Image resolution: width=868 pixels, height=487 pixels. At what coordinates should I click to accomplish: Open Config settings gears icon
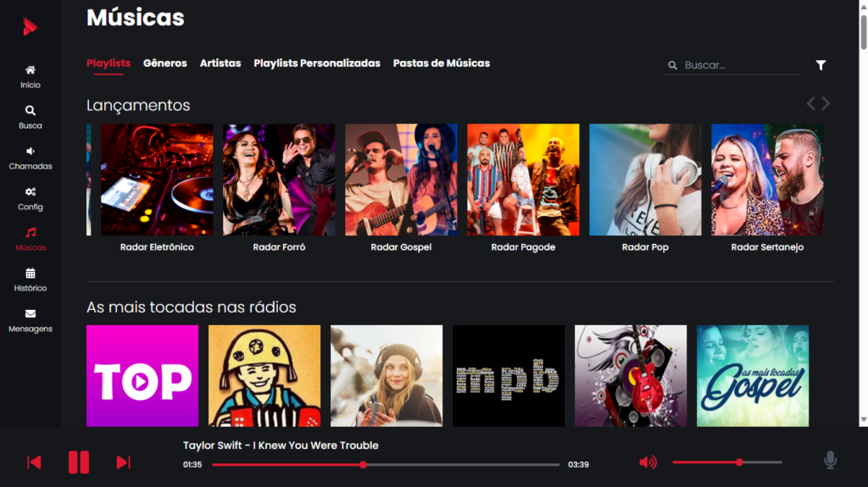pyautogui.click(x=31, y=192)
